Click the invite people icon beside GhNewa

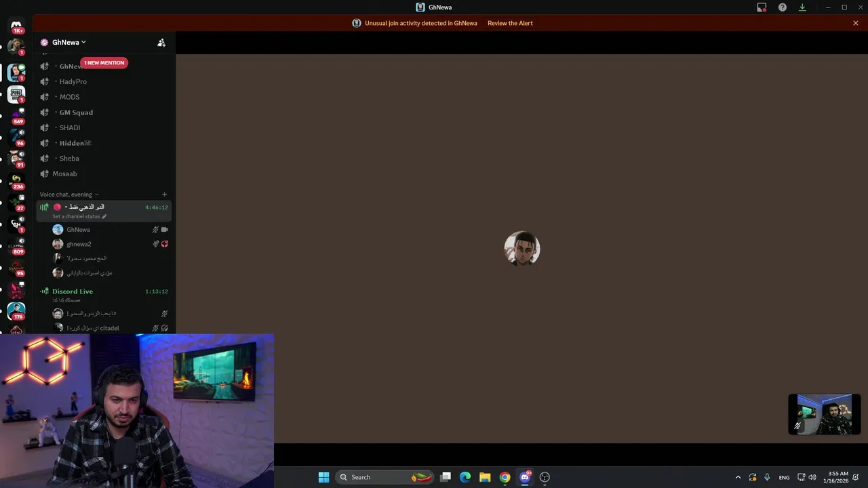coord(161,42)
